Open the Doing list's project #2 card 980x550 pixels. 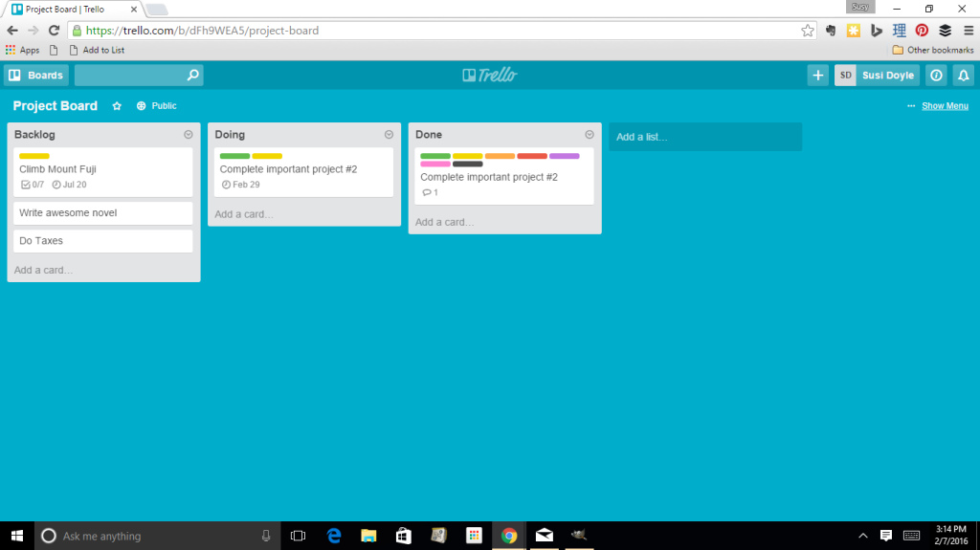[303, 172]
